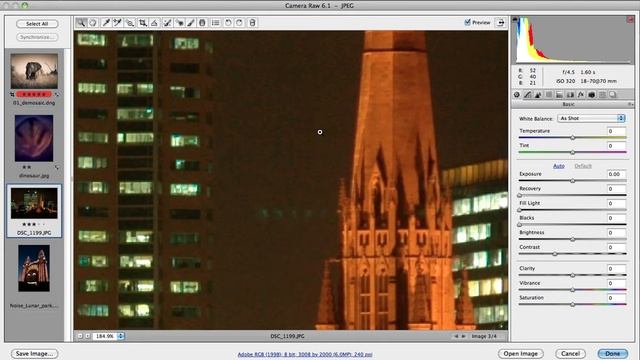Select the DSC_1199.JPG filmstrip thumbnail
The height and width of the screenshot is (360, 640).
point(34,203)
